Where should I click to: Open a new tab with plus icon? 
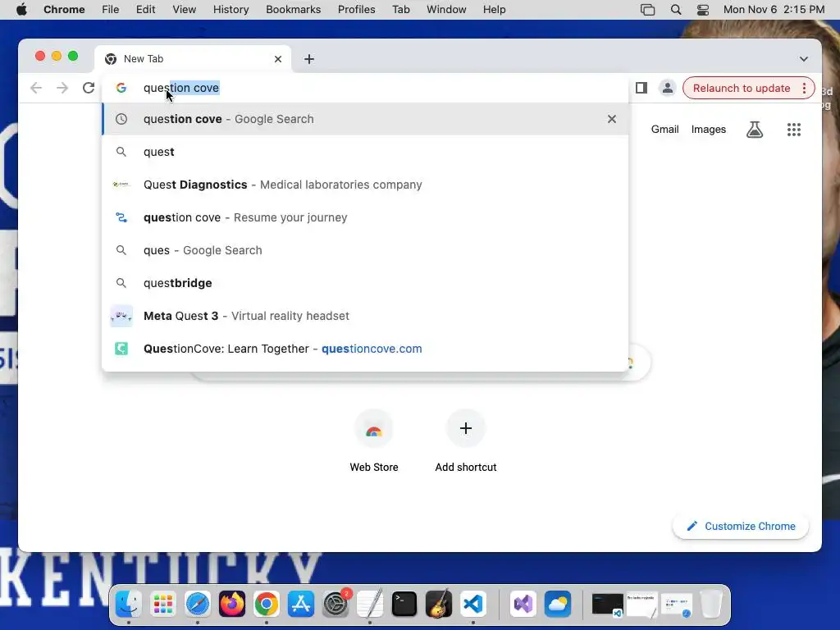coord(309,59)
